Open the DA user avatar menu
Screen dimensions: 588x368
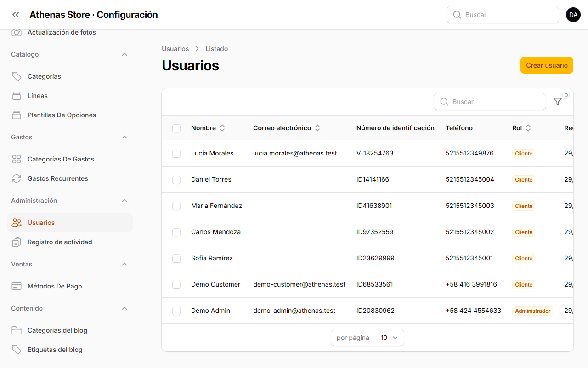point(573,15)
